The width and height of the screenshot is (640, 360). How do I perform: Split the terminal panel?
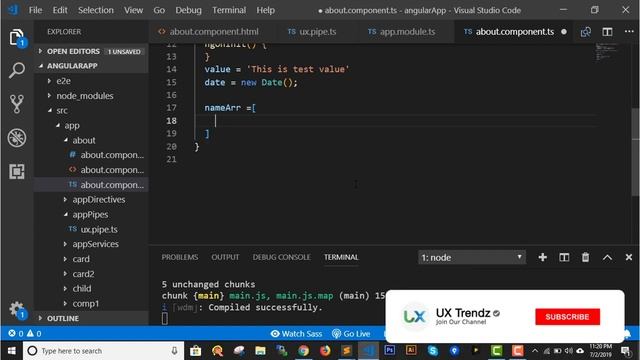coord(564,257)
